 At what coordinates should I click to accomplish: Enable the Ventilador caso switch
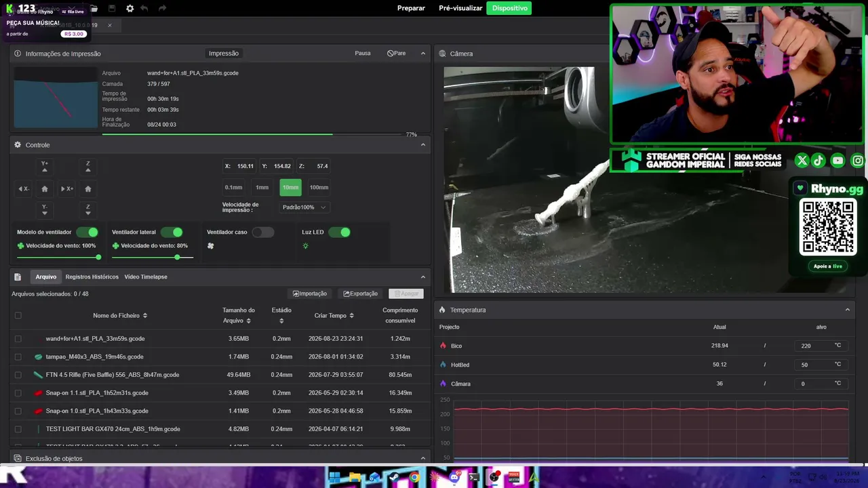pyautogui.click(x=263, y=232)
